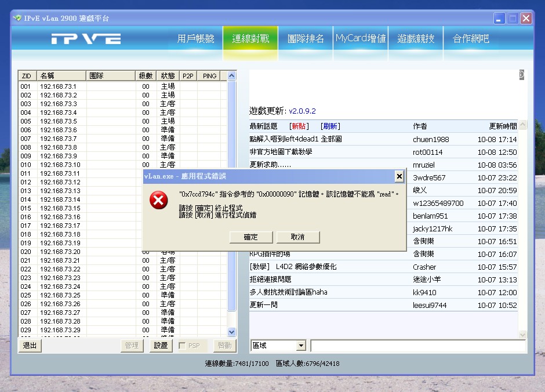
Task: Select row 192.168.73.9
Action: point(123,156)
